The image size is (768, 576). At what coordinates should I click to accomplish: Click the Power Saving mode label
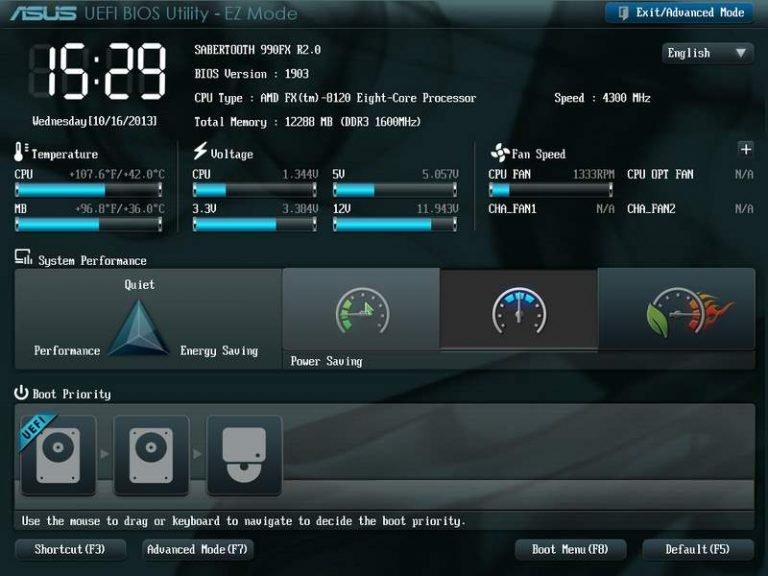(326, 361)
